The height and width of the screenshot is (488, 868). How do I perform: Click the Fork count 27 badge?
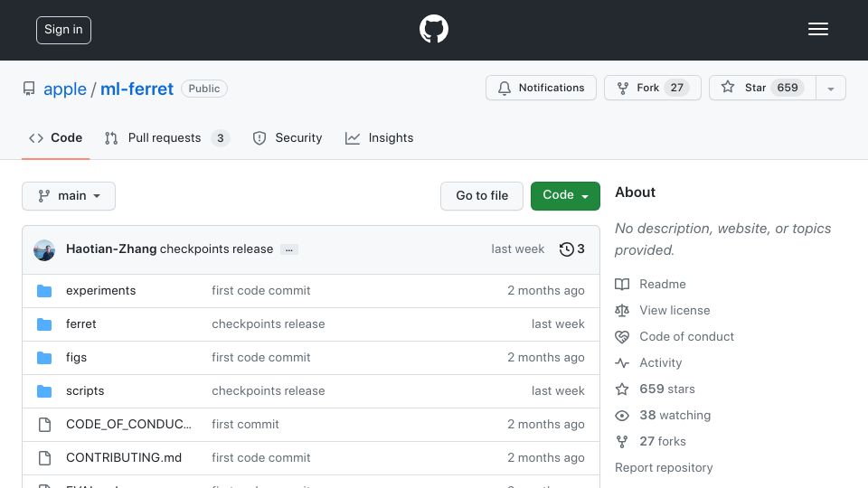coord(676,88)
